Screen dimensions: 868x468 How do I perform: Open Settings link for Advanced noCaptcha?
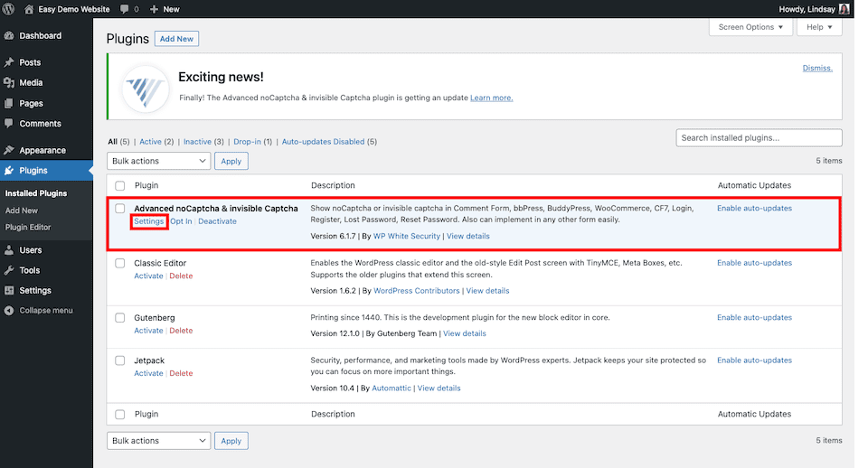(149, 221)
